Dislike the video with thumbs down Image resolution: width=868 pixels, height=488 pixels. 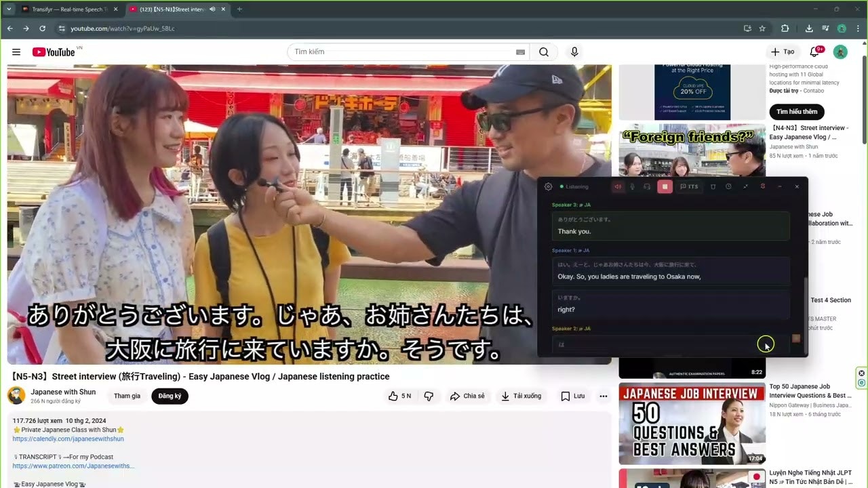click(429, 396)
